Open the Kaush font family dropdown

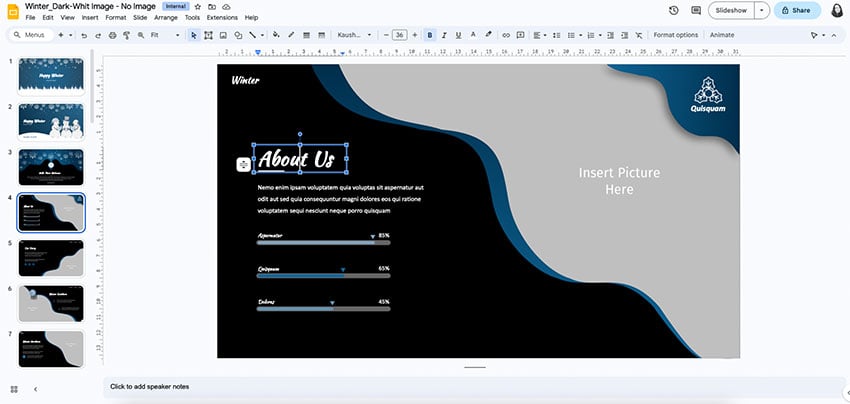[355, 35]
